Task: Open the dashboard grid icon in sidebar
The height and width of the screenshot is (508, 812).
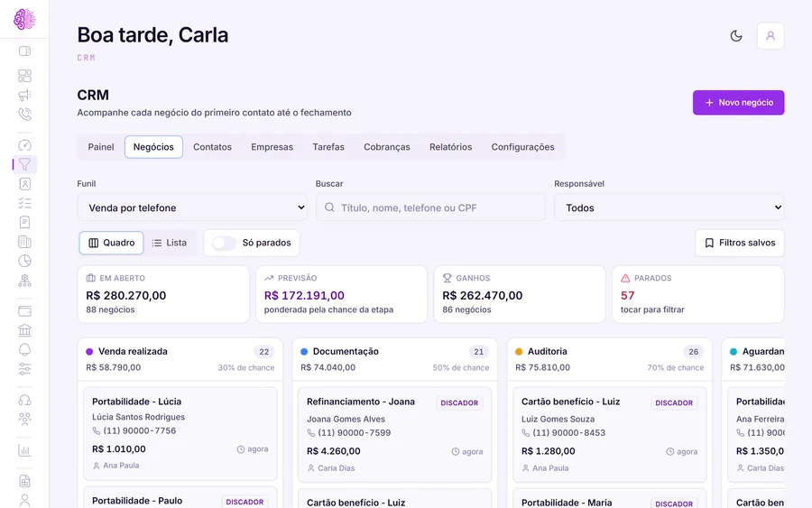Action: [x=24, y=76]
